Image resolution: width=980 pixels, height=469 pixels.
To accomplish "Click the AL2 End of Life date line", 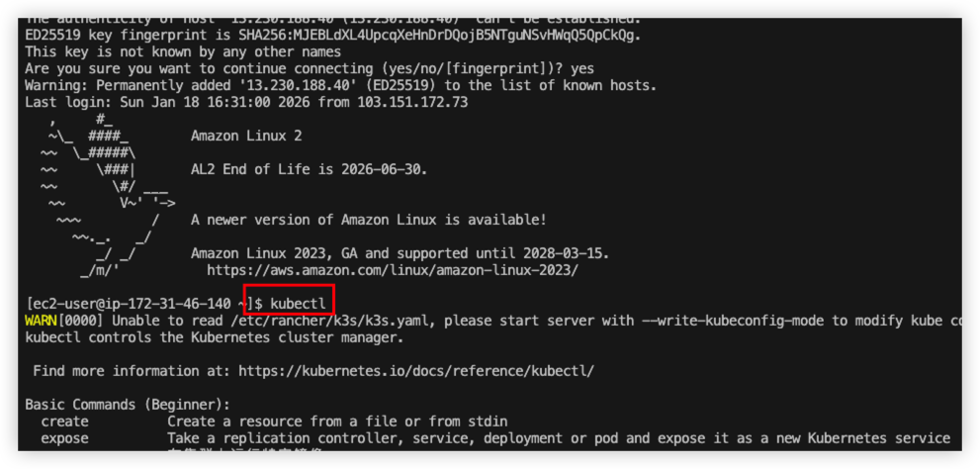I will pyautogui.click(x=309, y=168).
